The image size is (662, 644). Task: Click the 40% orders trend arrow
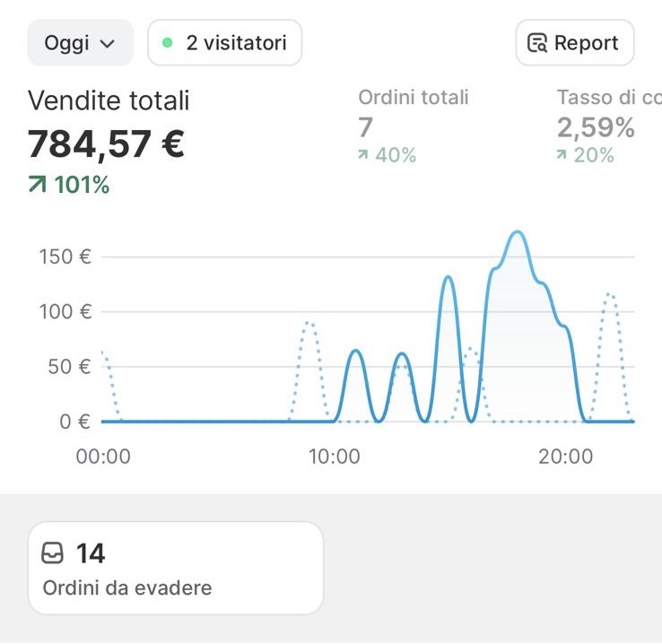[362, 154]
